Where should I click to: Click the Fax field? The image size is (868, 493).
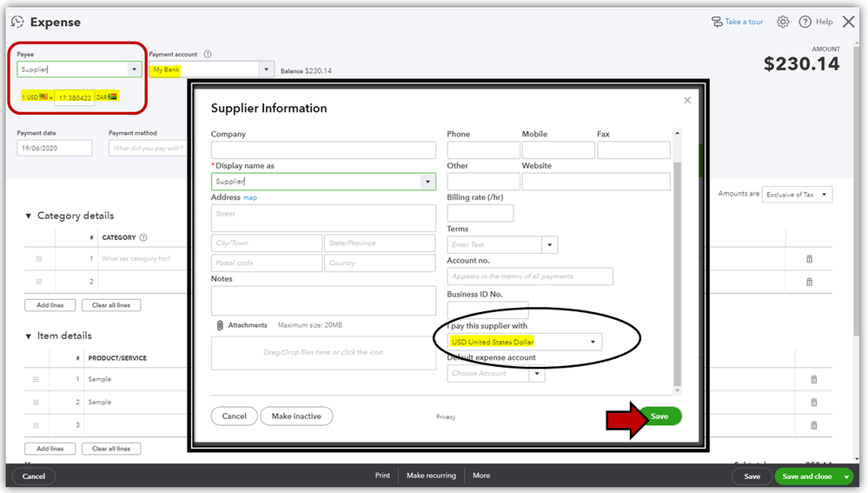[633, 150]
